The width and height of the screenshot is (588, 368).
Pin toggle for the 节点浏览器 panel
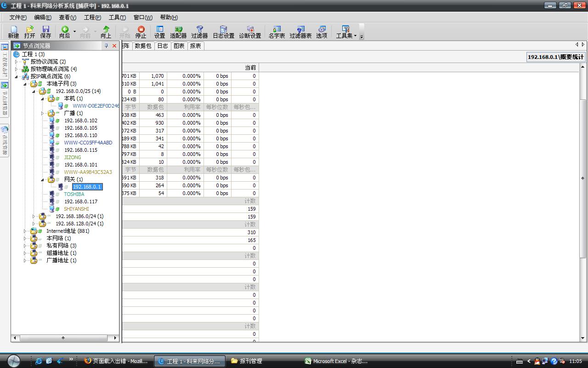click(x=106, y=46)
